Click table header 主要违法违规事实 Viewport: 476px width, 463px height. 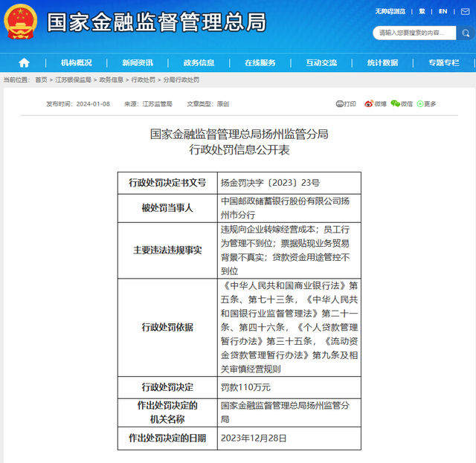167,250
